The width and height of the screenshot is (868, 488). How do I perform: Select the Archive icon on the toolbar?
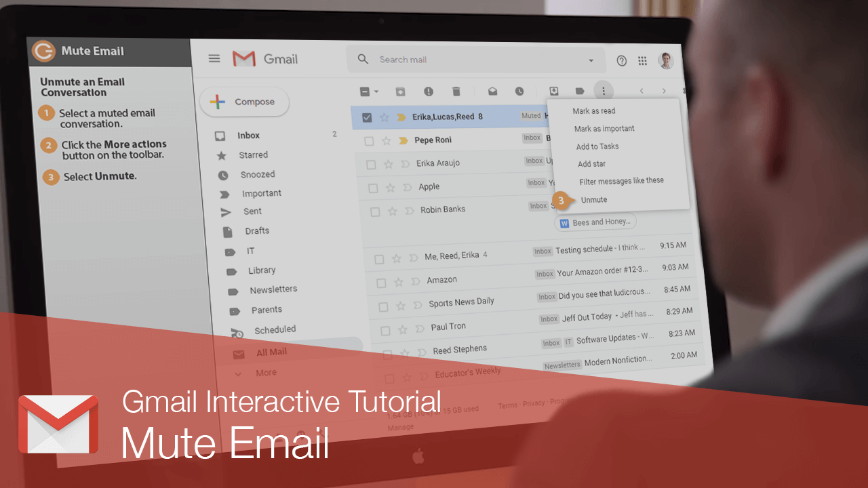click(400, 91)
